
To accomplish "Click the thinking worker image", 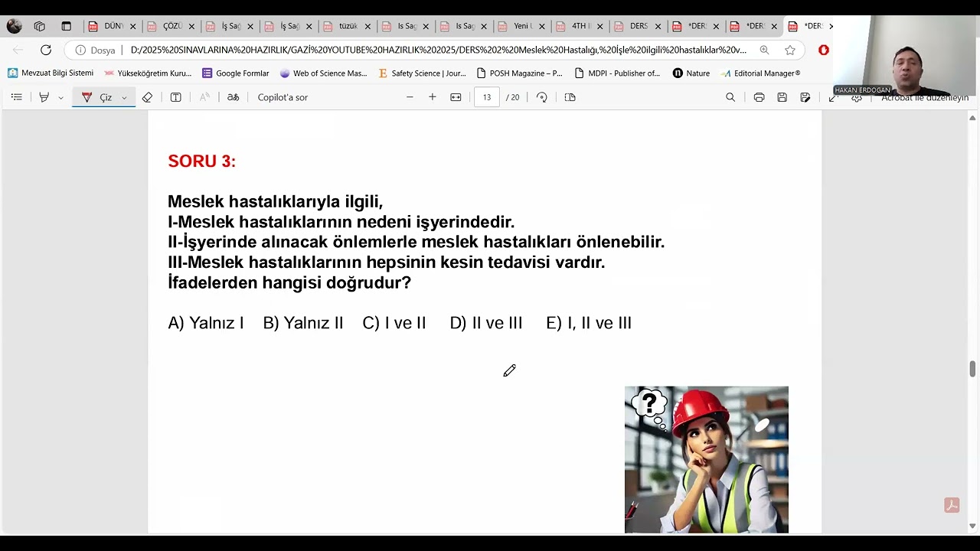I will (x=707, y=459).
